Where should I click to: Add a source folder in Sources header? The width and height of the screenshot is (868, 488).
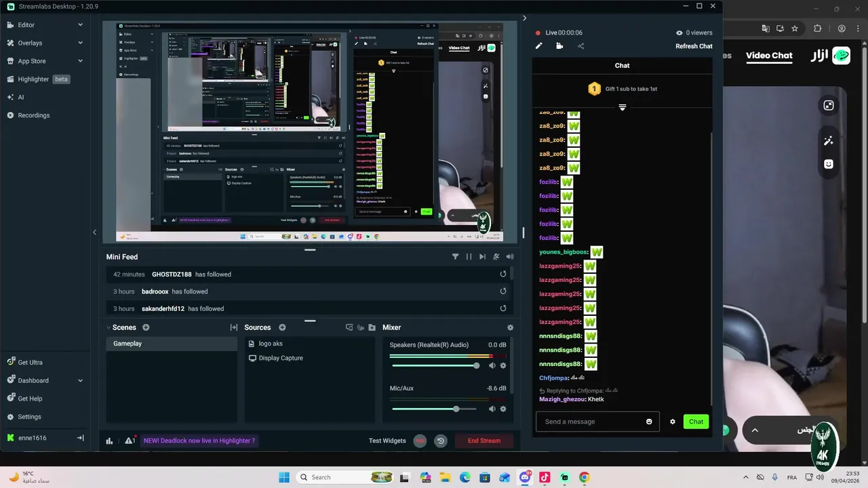point(372,327)
